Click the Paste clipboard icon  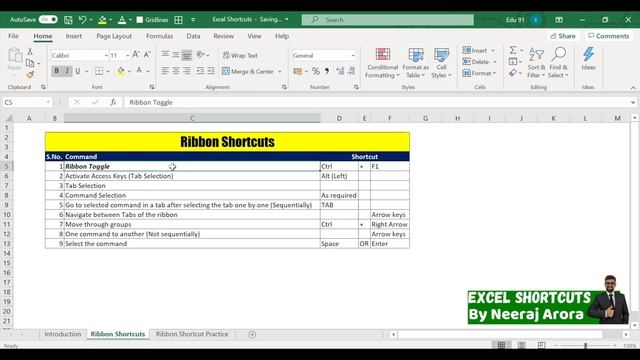(15, 56)
